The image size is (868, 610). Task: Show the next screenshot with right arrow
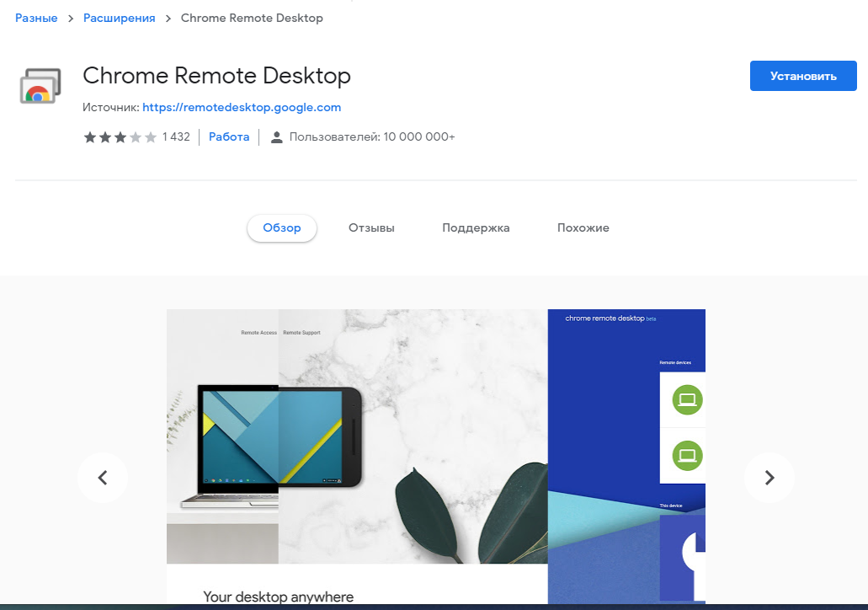(769, 478)
